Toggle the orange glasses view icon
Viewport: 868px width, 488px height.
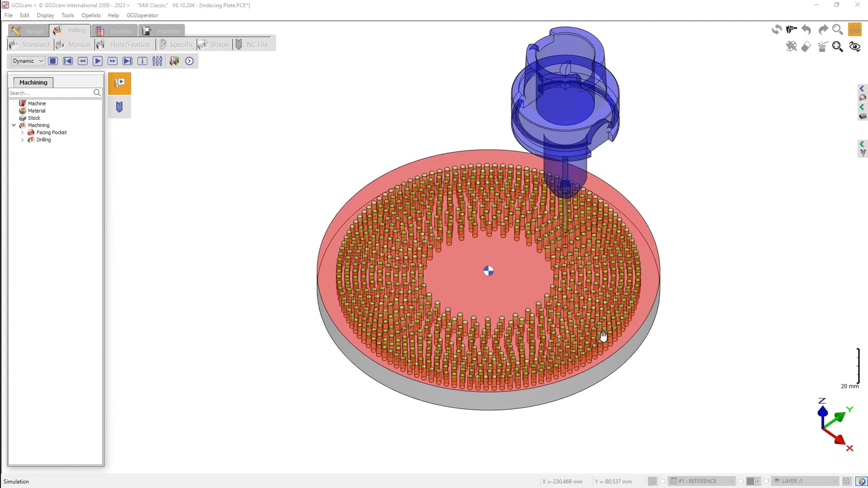pos(855,29)
